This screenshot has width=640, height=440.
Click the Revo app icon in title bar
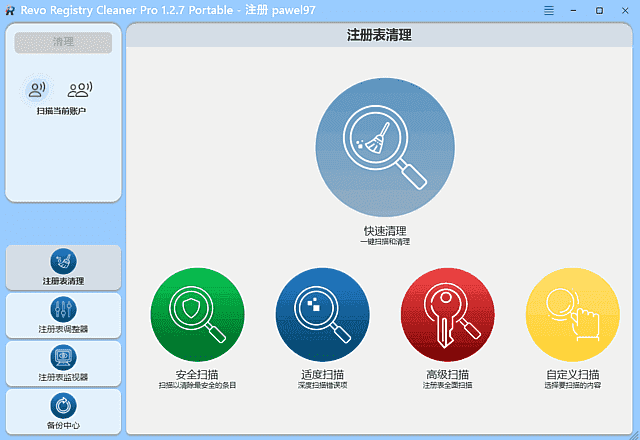[x=10, y=11]
